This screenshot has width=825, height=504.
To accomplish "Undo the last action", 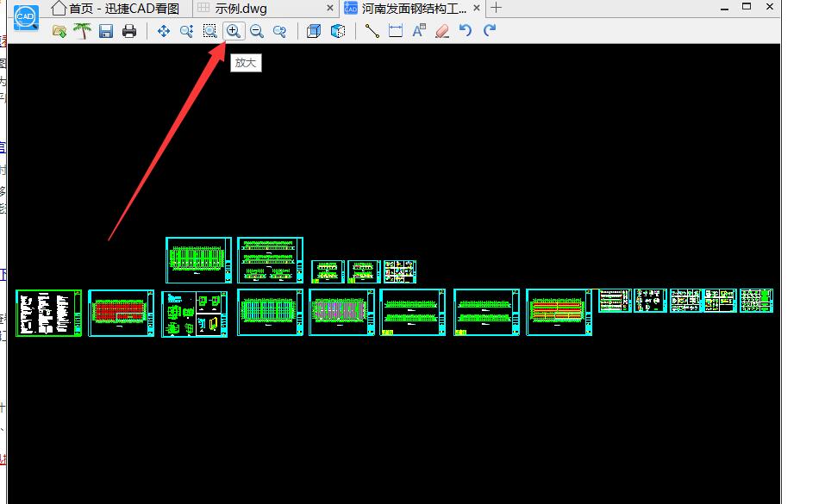I will [x=466, y=31].
